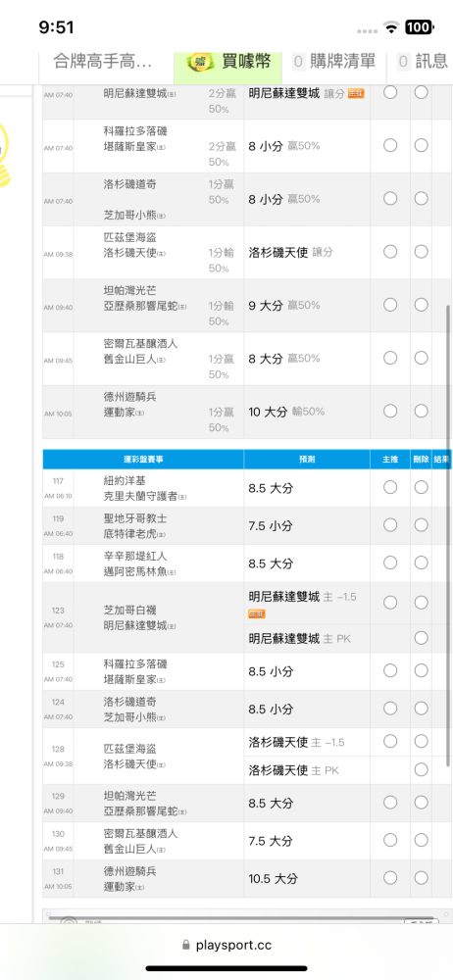This screenshot has height=980, width=453.
Task: Tap the yellow light bulb icon
Action: (x=5, y=153)
